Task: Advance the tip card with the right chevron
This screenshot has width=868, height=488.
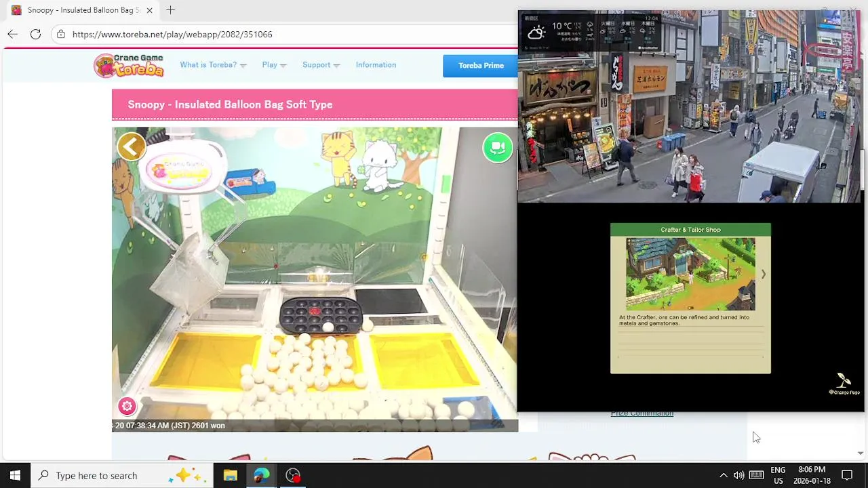Action: (x=763, y=274)
